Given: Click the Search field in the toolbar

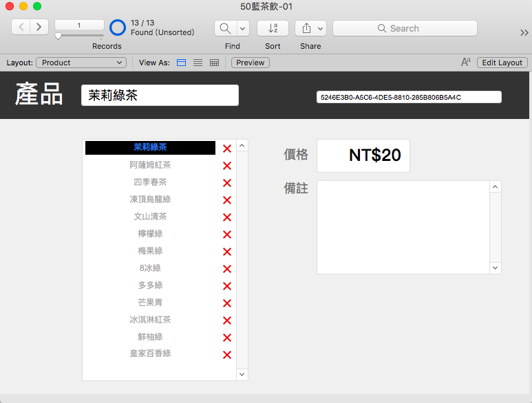Looking at the screenshot, I should (x=405, y=28).
